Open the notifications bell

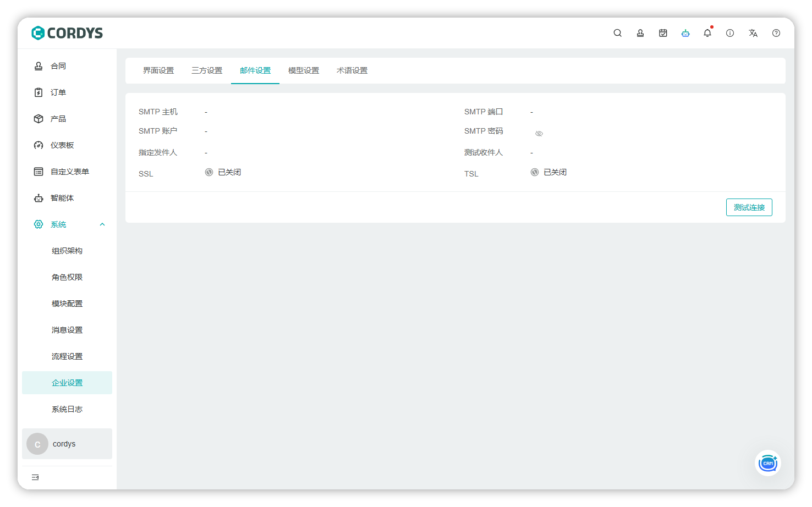pyautogui.click(x=707, y=33)
